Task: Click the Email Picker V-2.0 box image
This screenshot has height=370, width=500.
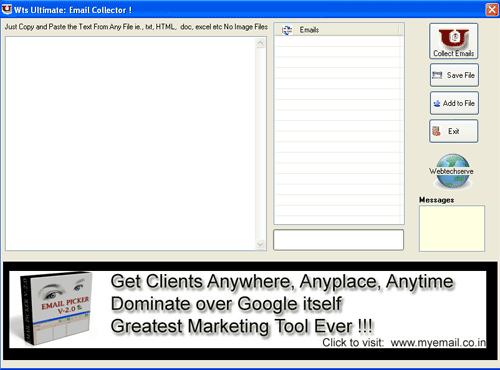Action: [55, 308]
